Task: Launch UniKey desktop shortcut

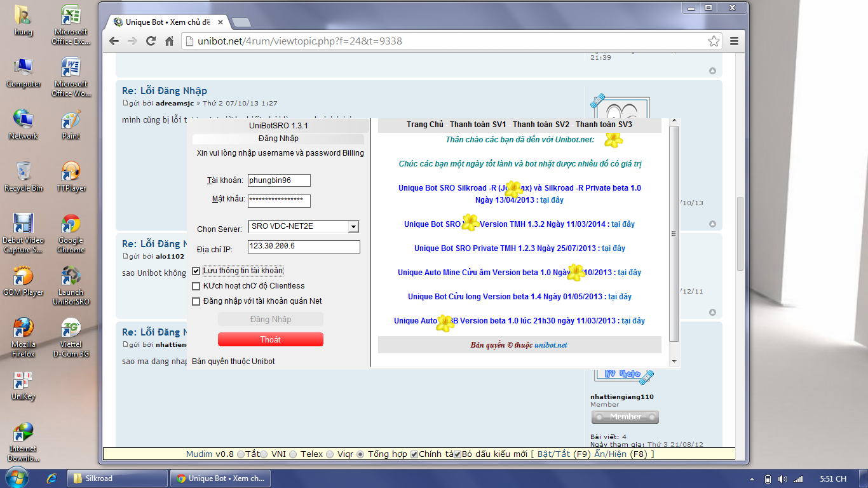Action: pos(24,385)
